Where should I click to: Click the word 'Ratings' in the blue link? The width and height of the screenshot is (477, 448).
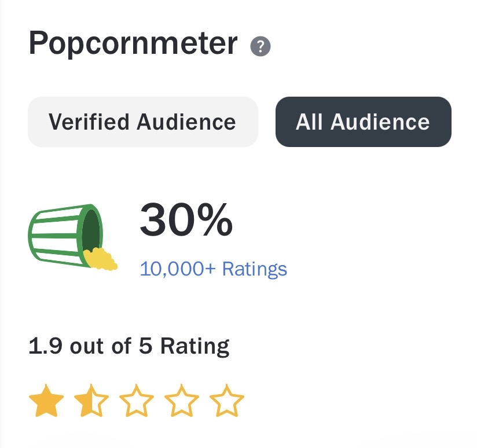coord(255,269)
